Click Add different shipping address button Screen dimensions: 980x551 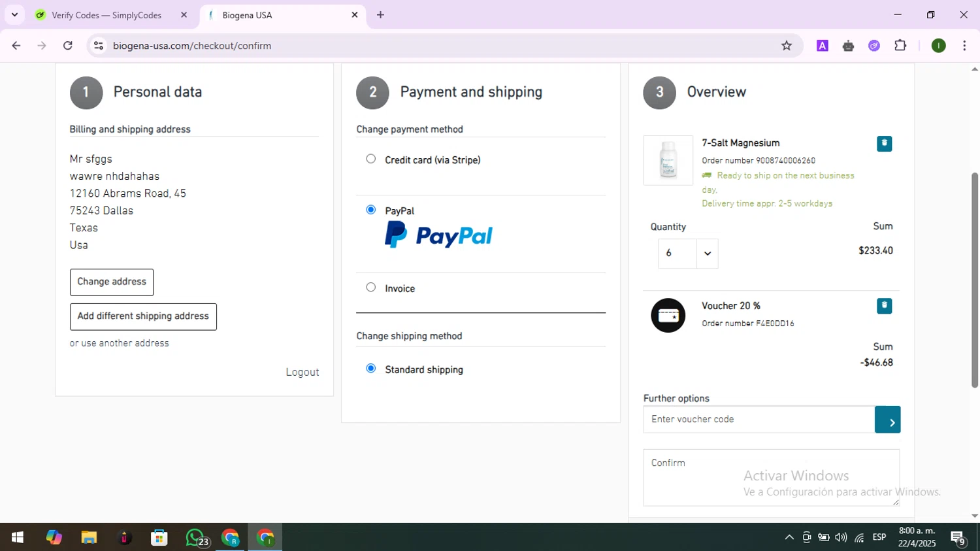coord(143,316)
